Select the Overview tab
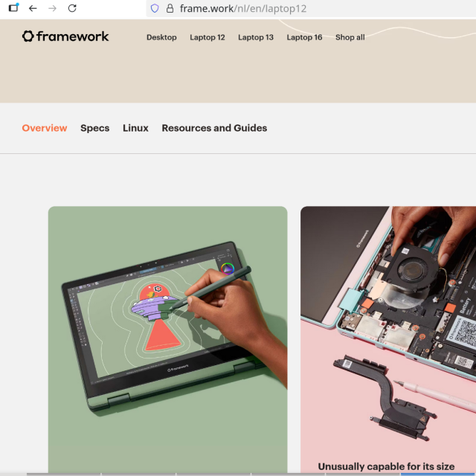 pyautogui.click(x=45, y=128)
